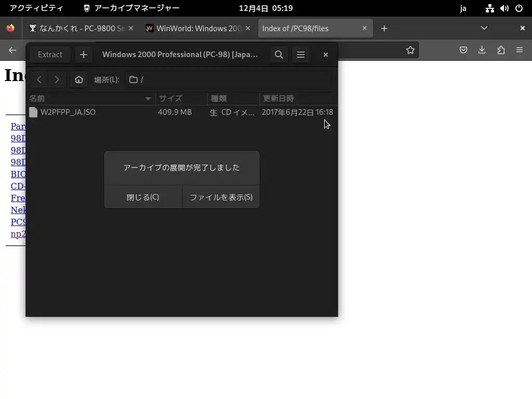Open the Firefox application menu icon
The width and height of the screenshot is (532, 399).
(520, 50)
